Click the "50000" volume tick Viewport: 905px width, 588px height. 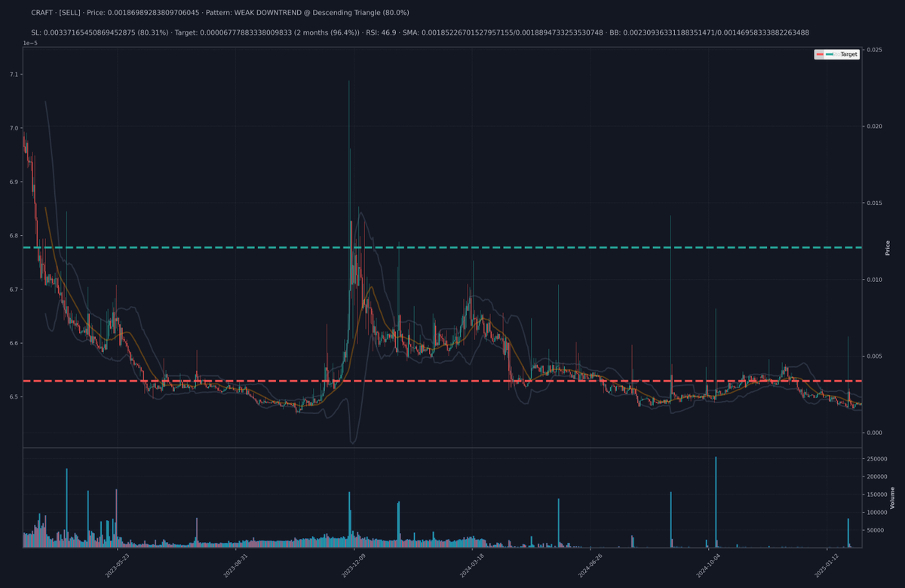click(x=875, y=530)
